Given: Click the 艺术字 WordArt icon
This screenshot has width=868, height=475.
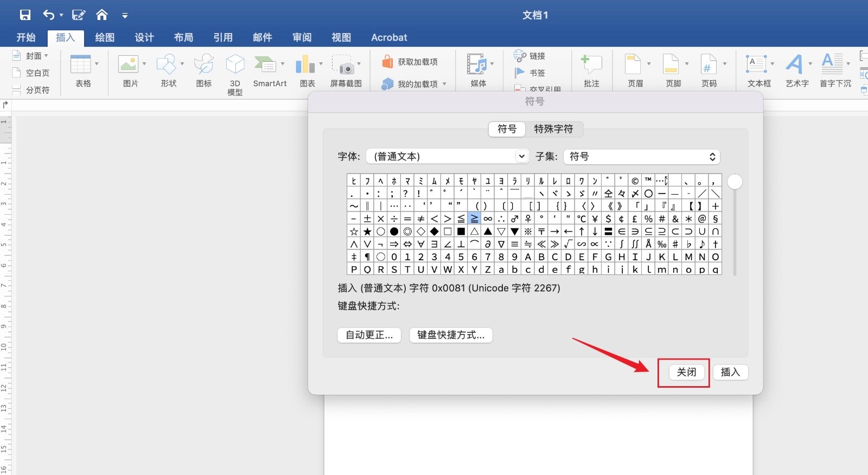Looking at the screenshot, I should tap(794, 64).
